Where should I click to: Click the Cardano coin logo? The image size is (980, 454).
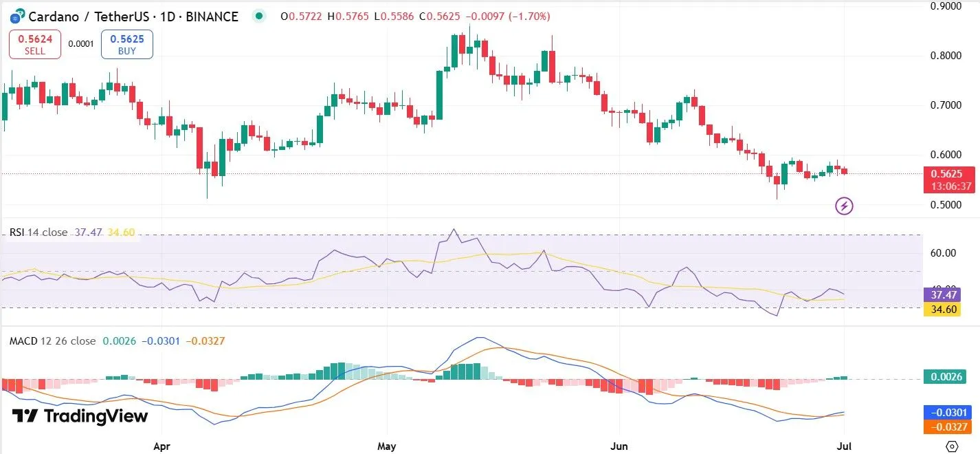[x=15, y=16]
